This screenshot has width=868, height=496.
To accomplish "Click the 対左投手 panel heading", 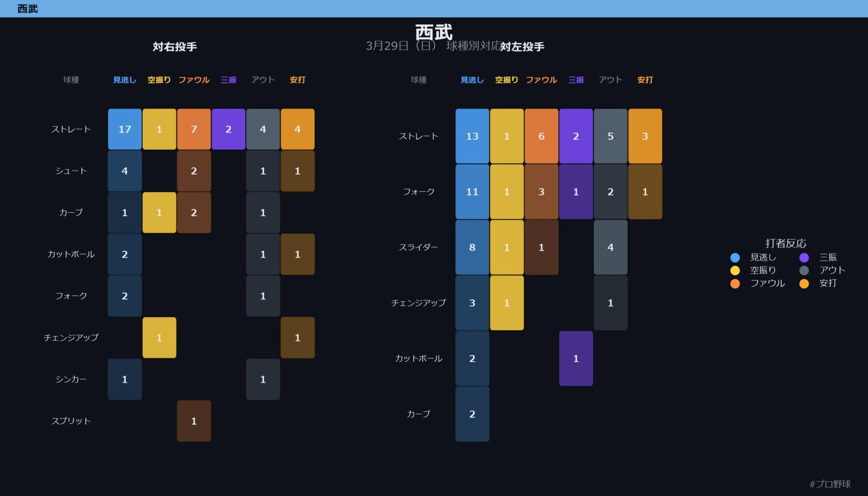I will click(x=522, y=47).
